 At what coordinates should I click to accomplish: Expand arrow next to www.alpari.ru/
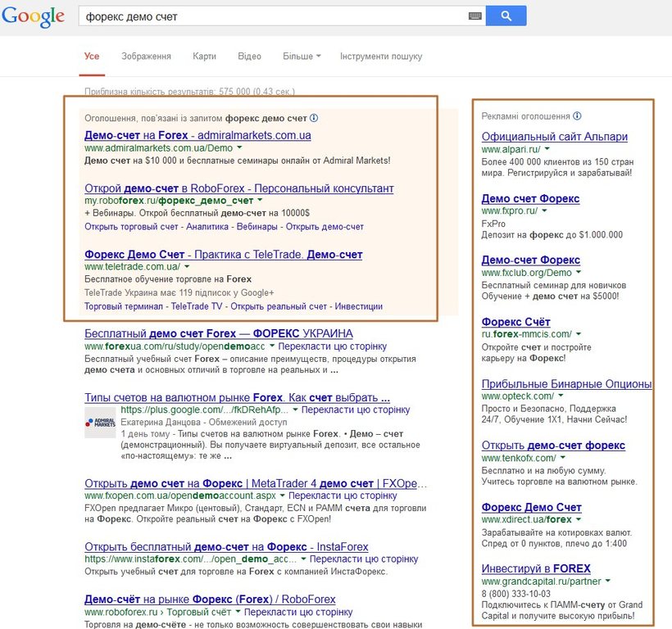[547, 149]
